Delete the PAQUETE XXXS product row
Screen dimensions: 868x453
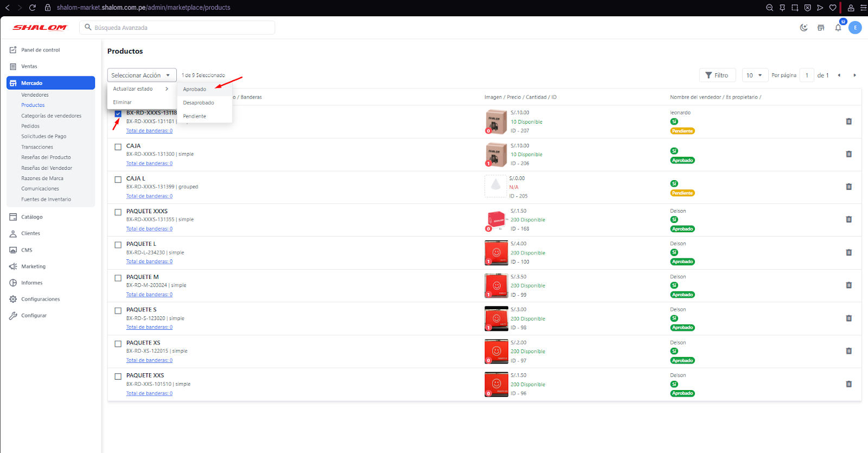[848, 220]
